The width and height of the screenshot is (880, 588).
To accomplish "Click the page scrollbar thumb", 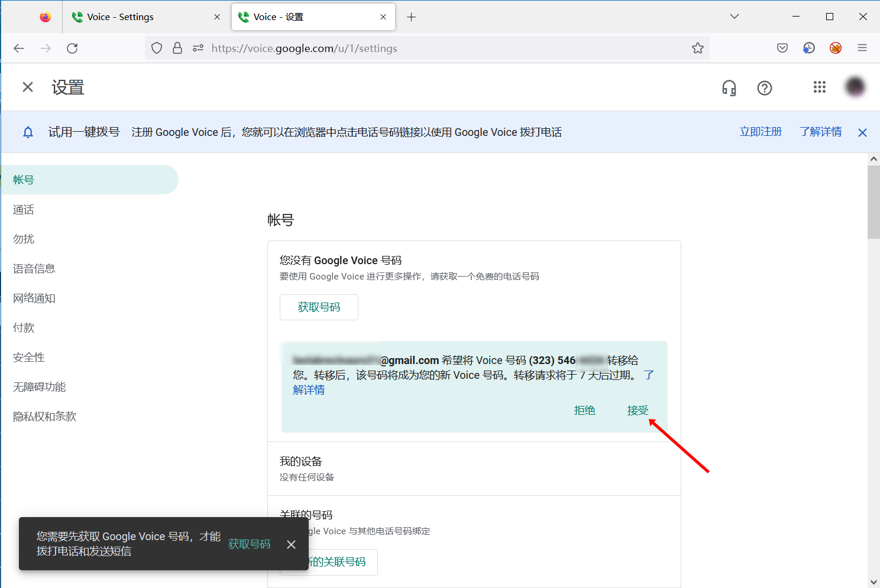I will coord(873,202).
